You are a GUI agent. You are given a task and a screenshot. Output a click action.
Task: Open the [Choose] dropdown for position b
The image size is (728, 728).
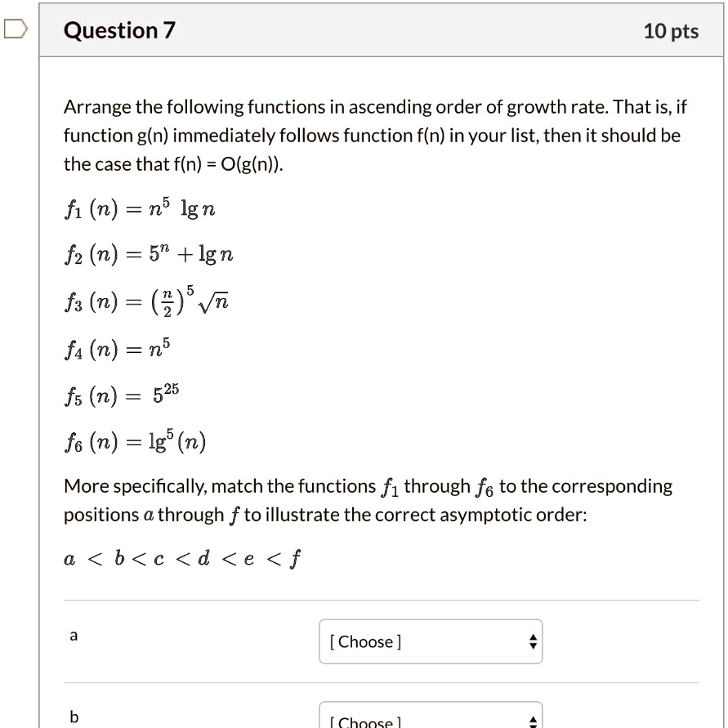tap(431, 718)
